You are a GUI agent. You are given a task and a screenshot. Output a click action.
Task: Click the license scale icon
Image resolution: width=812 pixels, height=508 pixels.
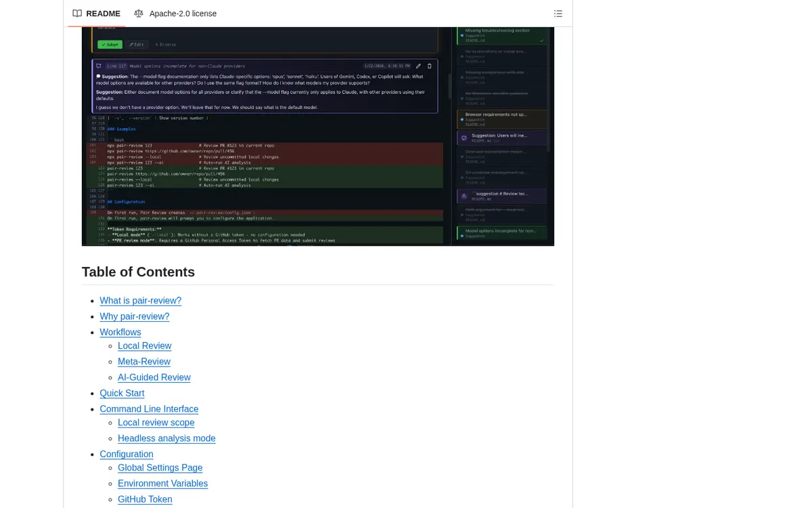(x=139, y=14)
